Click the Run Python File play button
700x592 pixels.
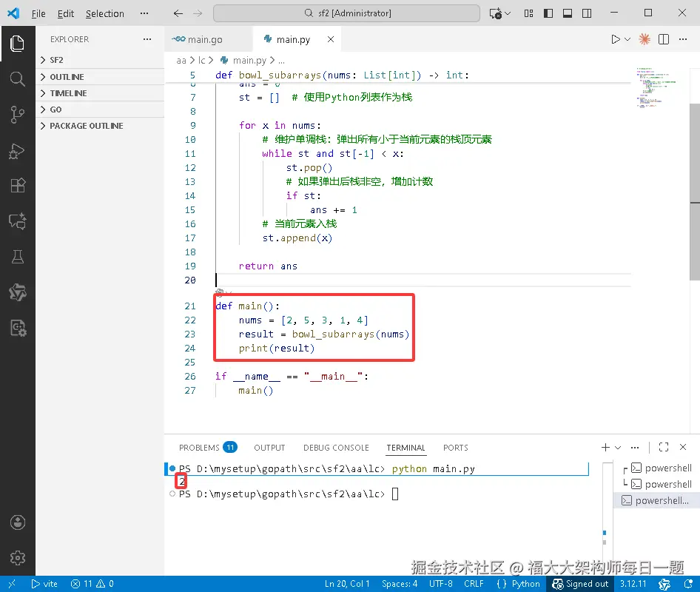(616, 39)
